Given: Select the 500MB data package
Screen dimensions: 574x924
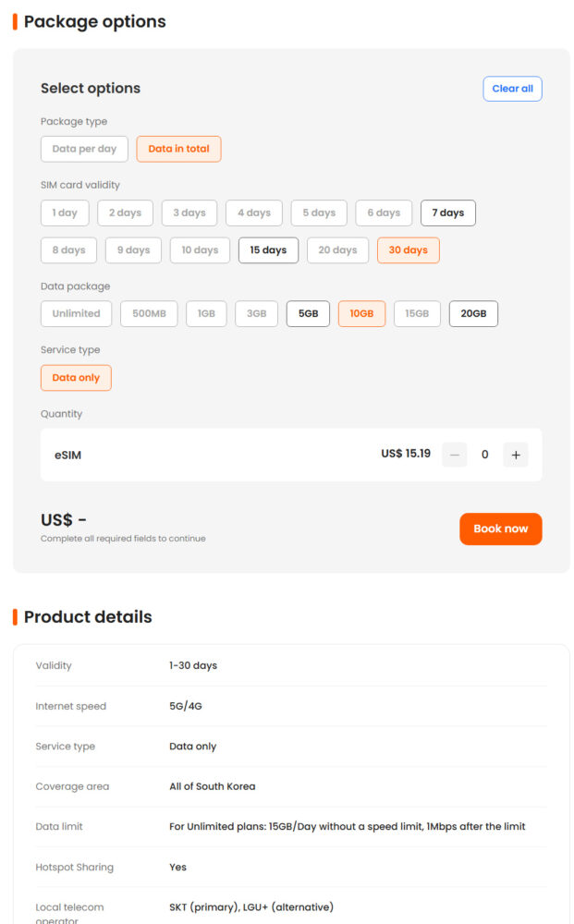Looking at the screenshot, I should pos(149,314).
